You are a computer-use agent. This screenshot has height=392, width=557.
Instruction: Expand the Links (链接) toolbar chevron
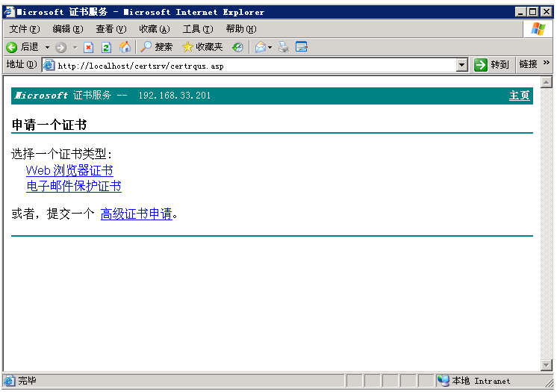[547, 63]
